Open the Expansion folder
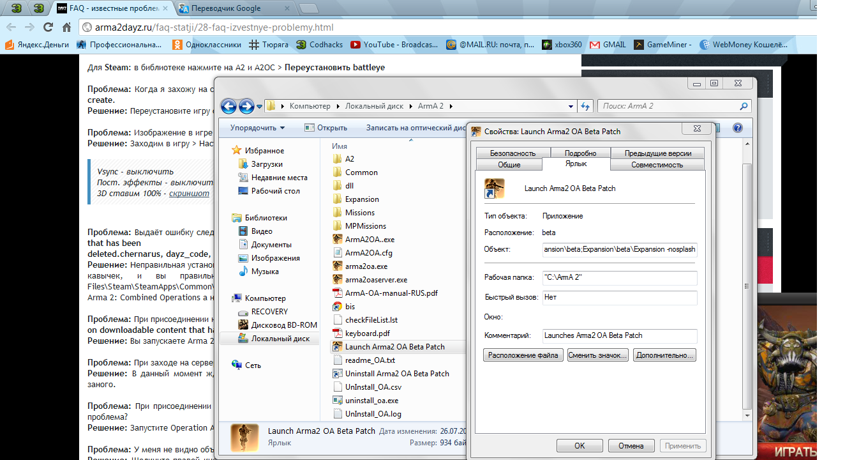Screen dimensions: 868x460 [x=355, y=199]
